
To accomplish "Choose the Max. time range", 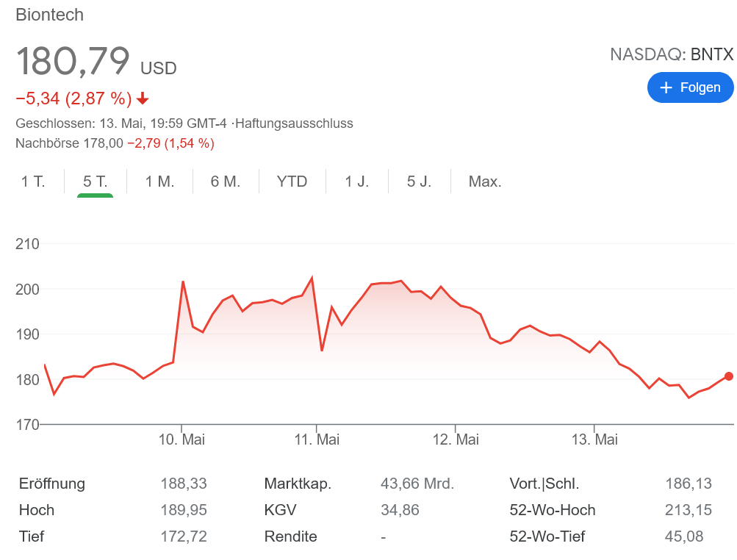I will point(485,182).
